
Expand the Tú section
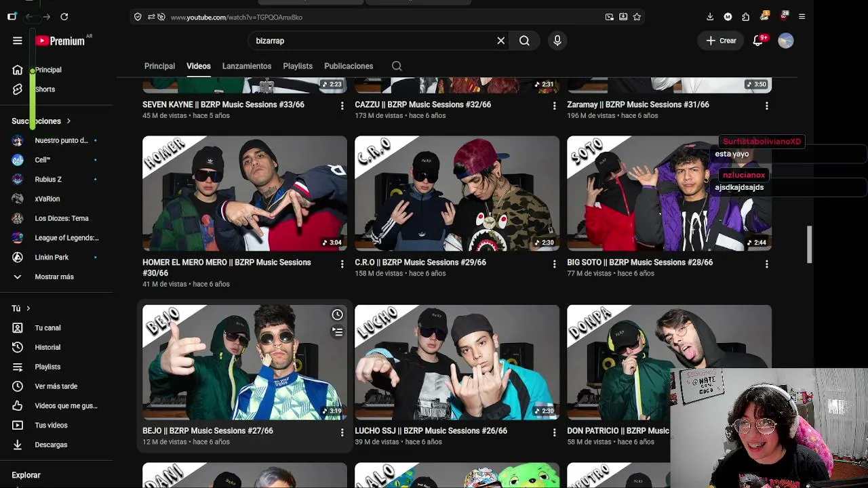pos(21,308)
